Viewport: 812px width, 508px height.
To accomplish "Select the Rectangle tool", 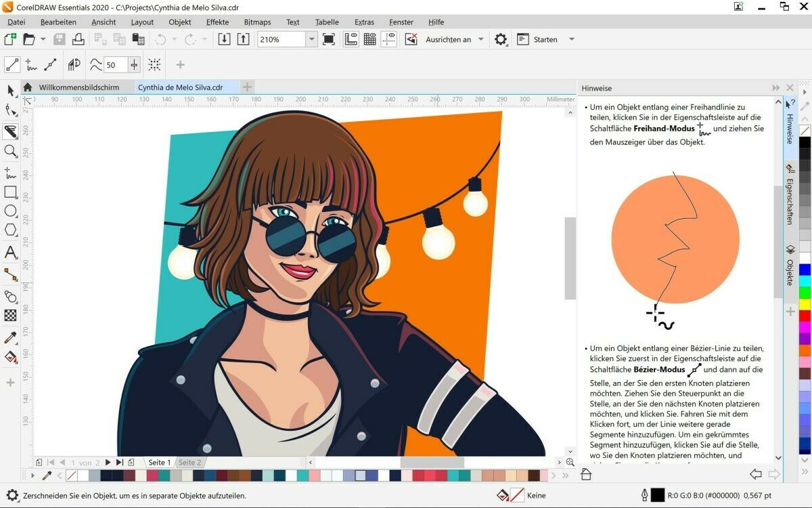I will [x=10, y=192].
